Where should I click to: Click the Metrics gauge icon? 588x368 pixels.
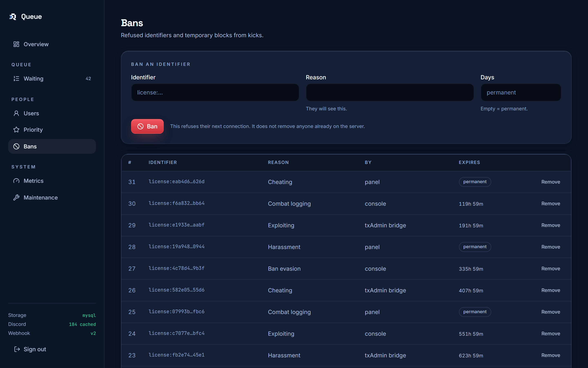(16, 181)
